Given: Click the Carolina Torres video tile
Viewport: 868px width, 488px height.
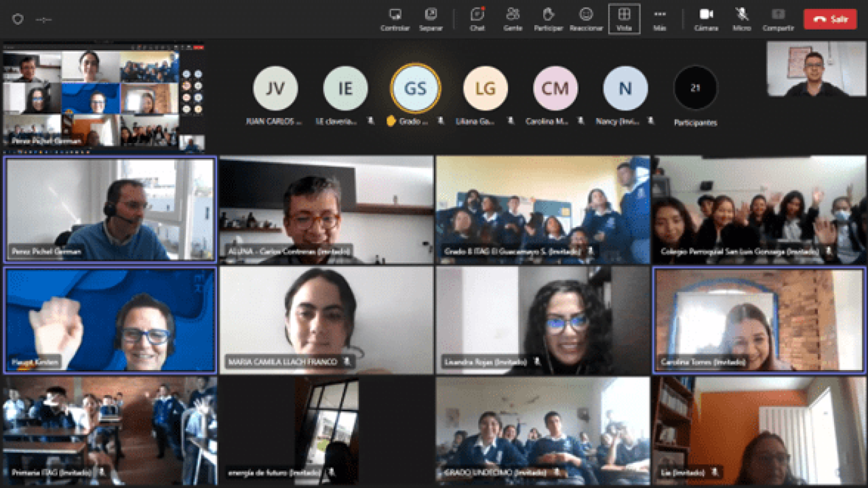Looking at the screenshot, I should pyautogui.click(x=759, y=319).
